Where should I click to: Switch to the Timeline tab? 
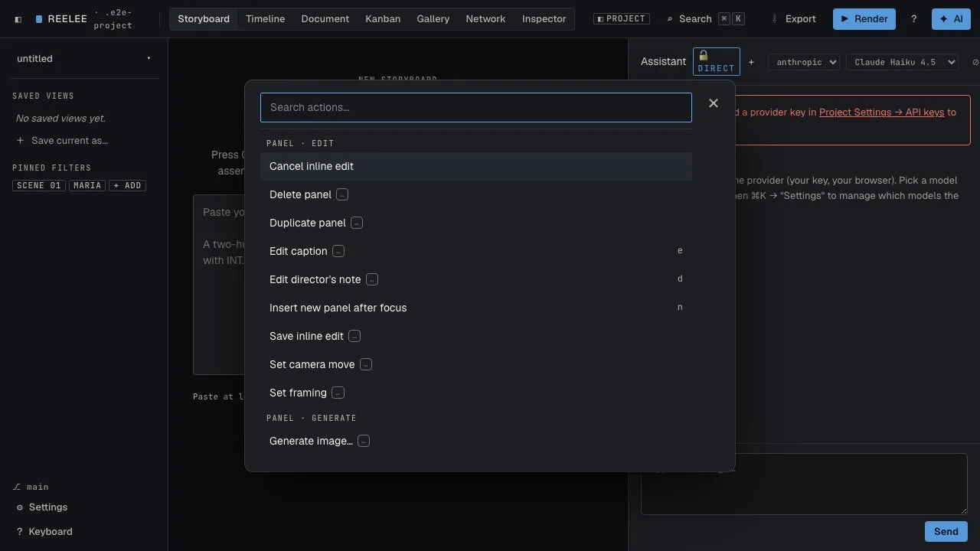pos(265,19)
